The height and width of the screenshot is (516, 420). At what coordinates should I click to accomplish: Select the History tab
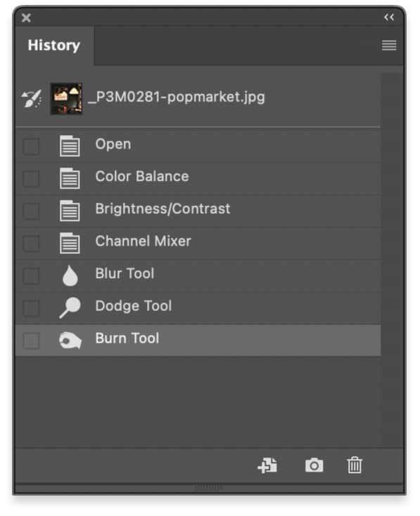(54, 46)
